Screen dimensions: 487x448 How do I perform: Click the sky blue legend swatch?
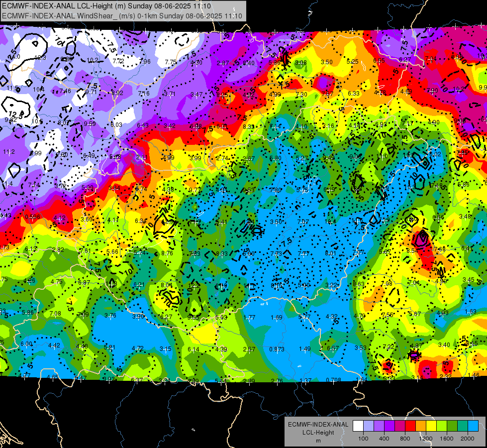click(x=473, y=426)
